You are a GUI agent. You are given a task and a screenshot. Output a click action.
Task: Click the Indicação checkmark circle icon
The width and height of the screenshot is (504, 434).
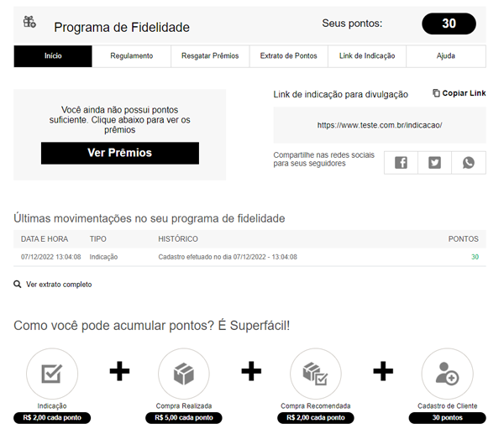52,374
